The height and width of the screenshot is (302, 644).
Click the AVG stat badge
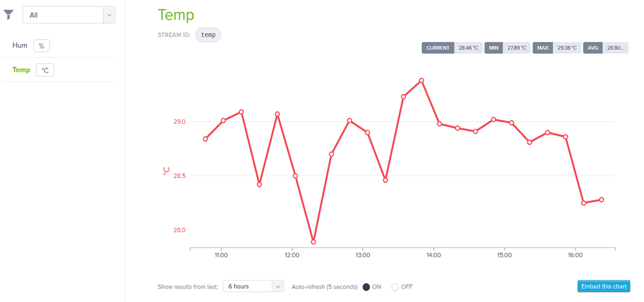click(x=592, y=48)
